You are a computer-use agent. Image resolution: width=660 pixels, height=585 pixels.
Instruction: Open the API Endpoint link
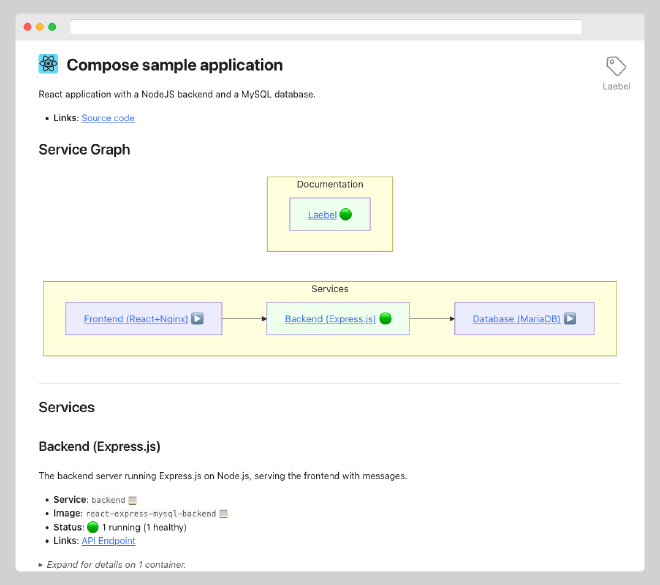(x=108, y=541)
